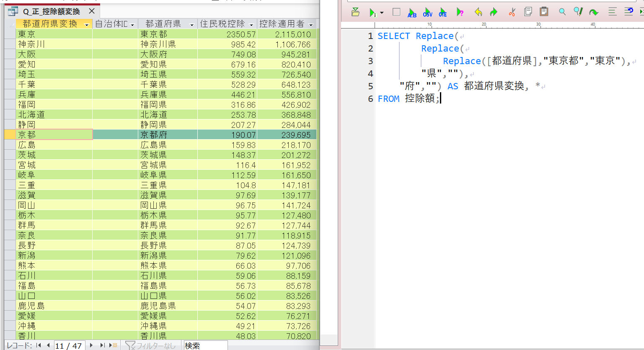Click the A:B run icon
The width and height of the screenshot is (644, 350).
[x=412, y=13]
